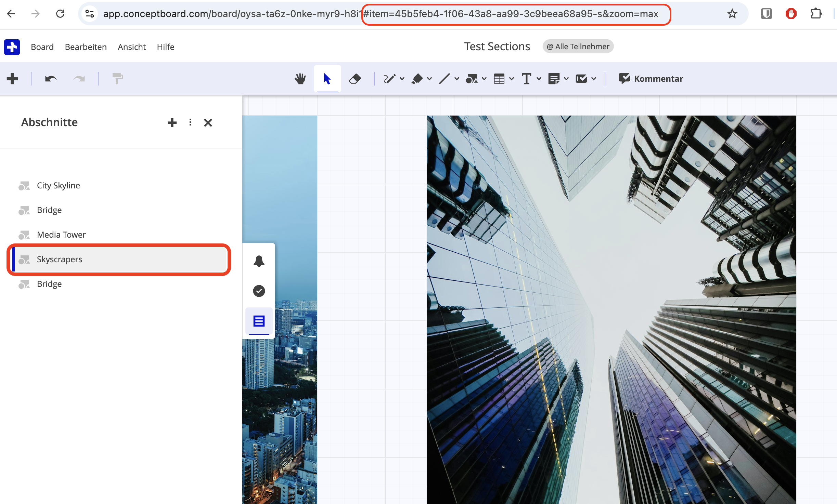Click the Conceptboard logo icon
This screenshot has width=837, height=504.
pos(12,47)
